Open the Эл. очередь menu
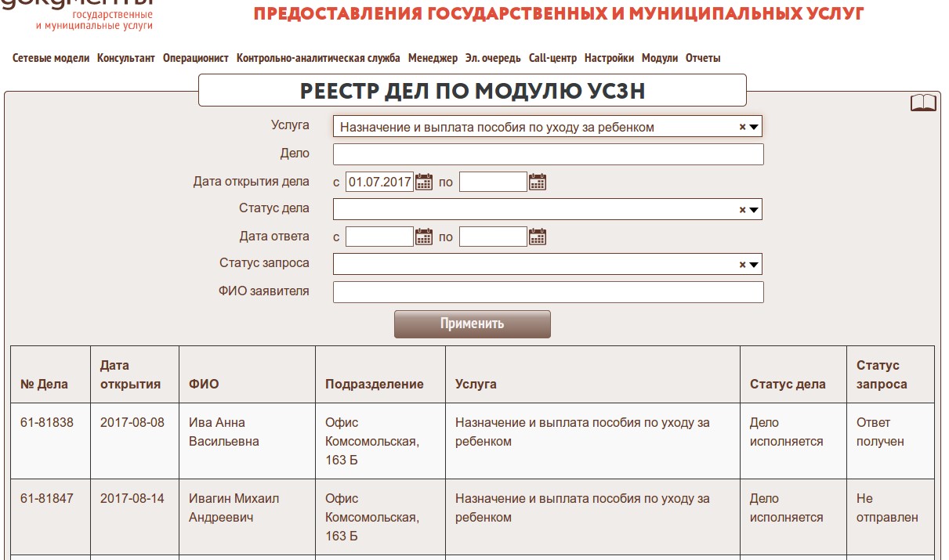949x560 pixels. (x=493, y=58)
